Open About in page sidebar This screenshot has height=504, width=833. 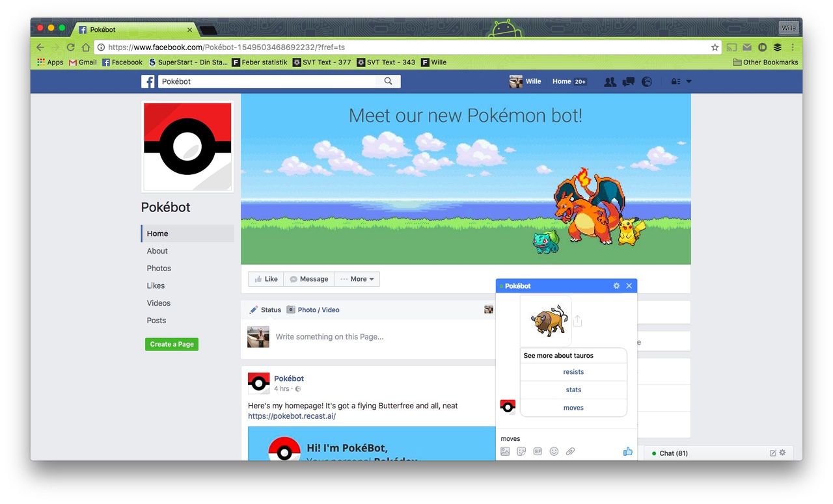pos(157,251)
